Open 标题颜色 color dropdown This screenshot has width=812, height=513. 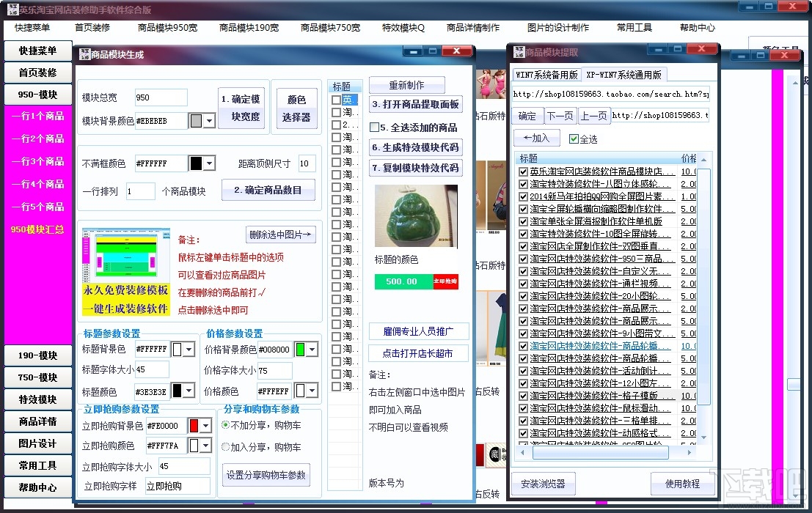(189, 391)
